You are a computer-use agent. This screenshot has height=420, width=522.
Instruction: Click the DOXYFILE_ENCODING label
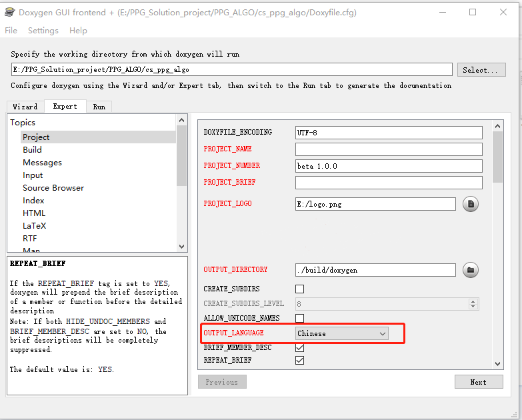[238, 132]
